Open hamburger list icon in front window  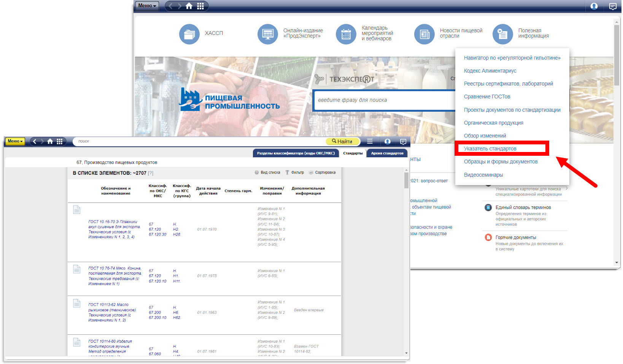point(370,141)
